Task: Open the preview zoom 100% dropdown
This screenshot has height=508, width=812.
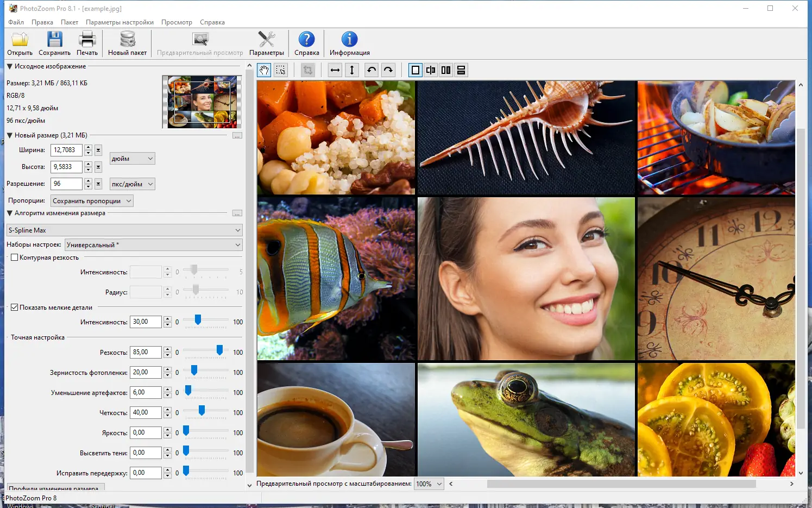Action: pos(429,484)
